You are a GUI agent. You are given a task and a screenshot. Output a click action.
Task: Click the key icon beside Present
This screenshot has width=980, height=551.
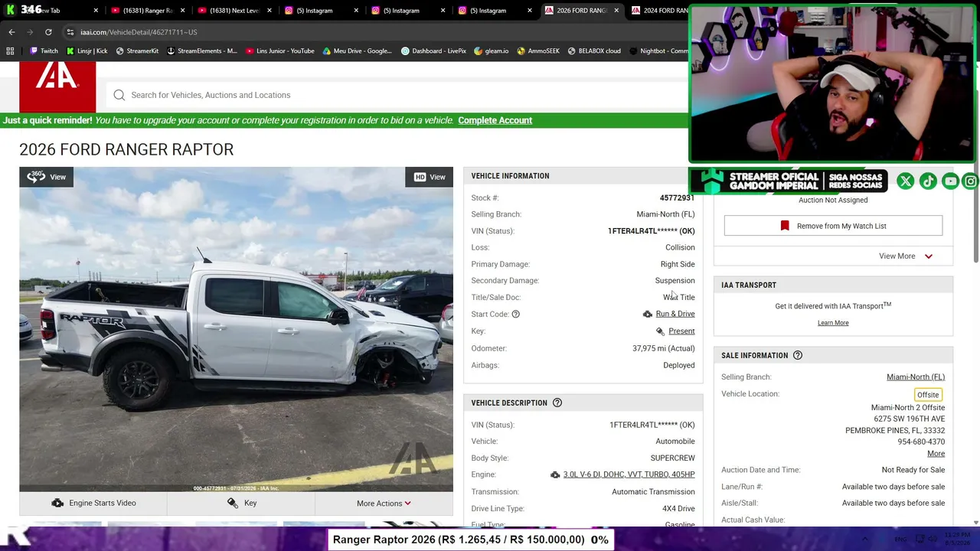660,331
